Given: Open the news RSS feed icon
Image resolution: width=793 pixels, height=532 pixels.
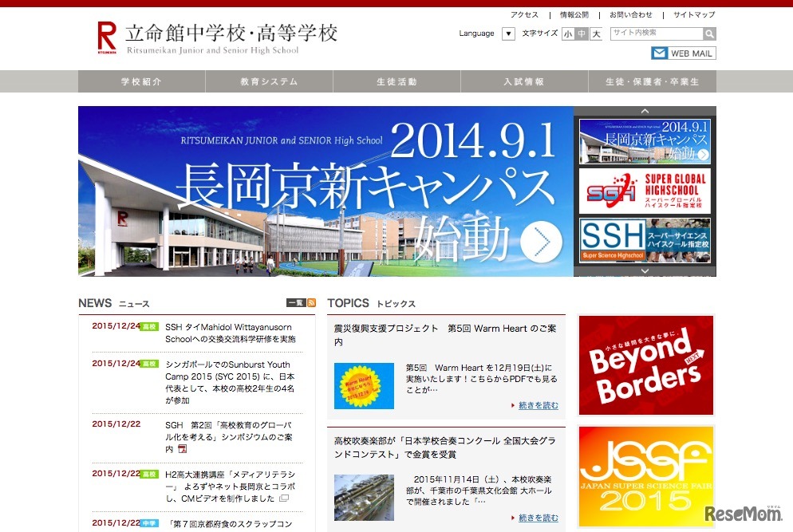Looking at the screenshot, I should tap(311, 303).
